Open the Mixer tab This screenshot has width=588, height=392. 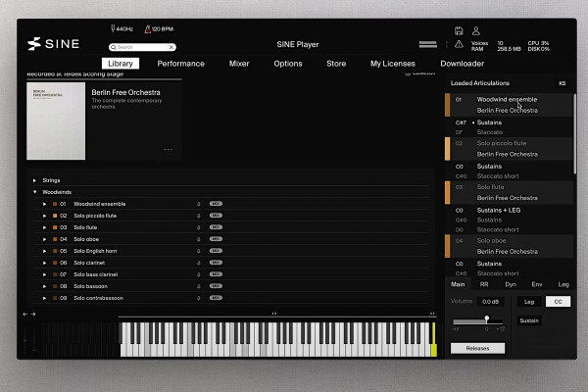[239, 64]
